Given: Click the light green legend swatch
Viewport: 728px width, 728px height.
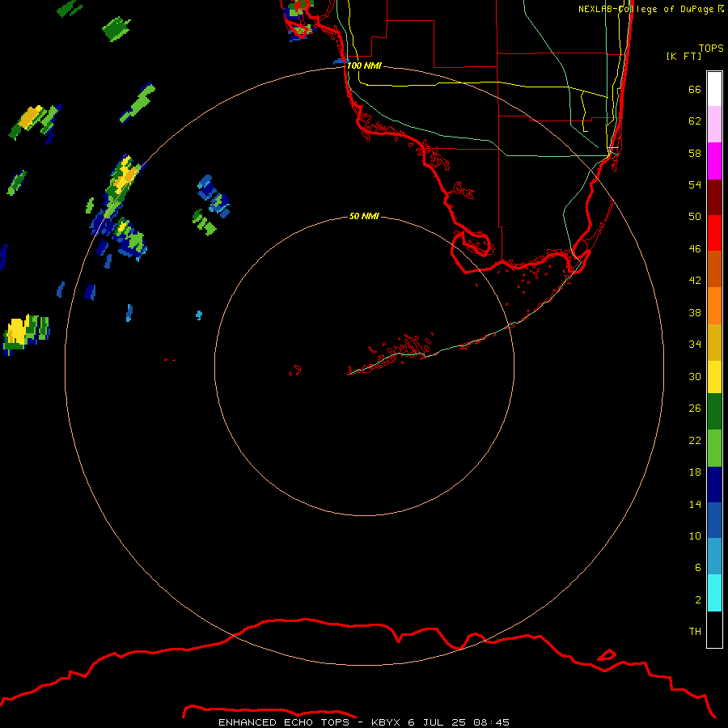Looking at the screenshot, I should (x=714, y=448).
